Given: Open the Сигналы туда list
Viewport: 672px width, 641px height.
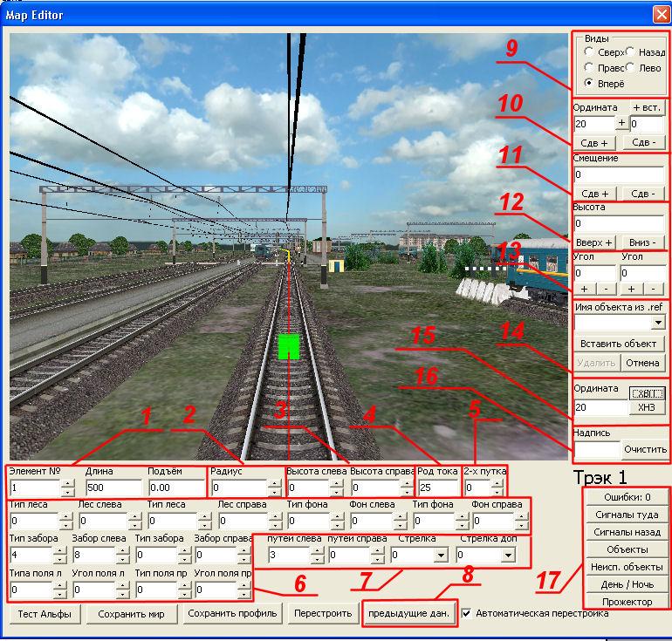Looking at the screenshot, I should pyautogui.click(x=627, y=515).
